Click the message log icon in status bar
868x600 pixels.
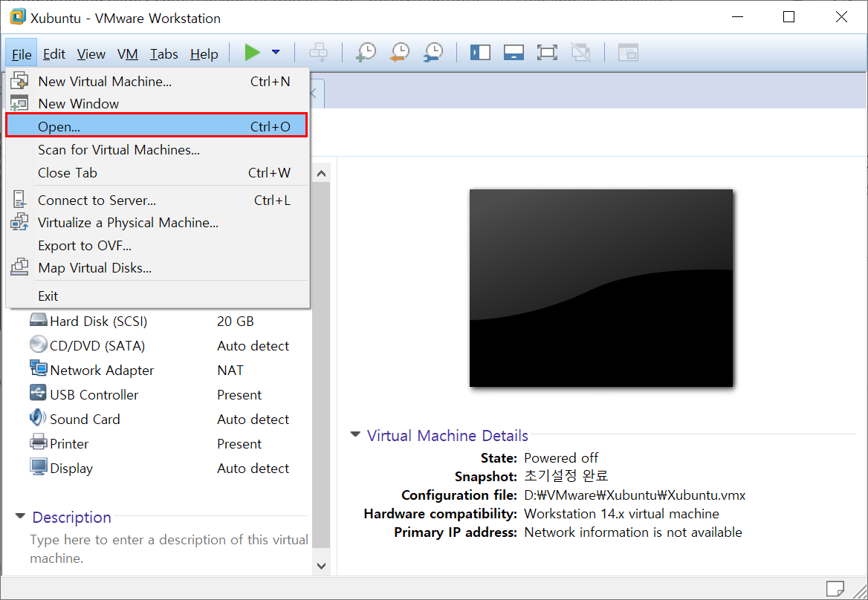[x=835, y=588]
